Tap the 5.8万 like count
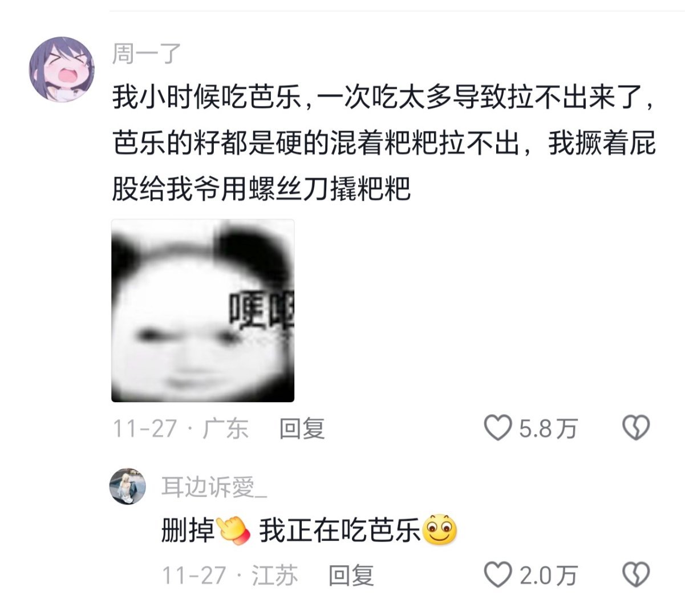685x616 pixels. tap(548, 428)
